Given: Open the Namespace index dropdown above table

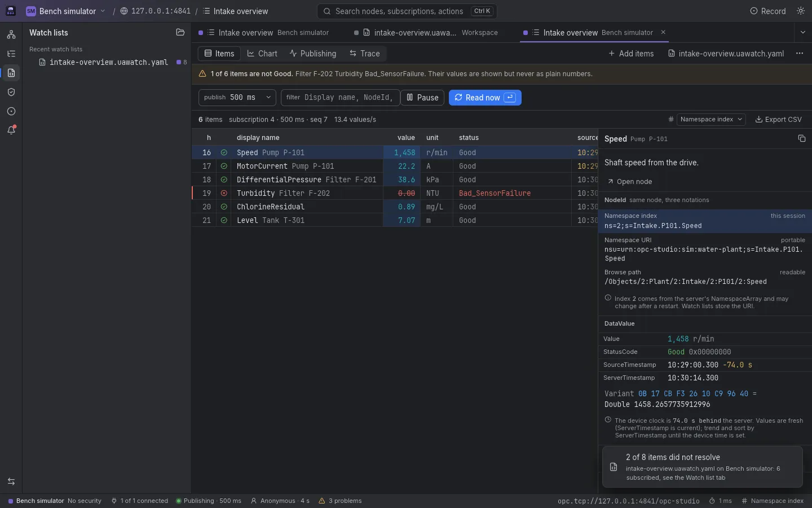Looking at the screenshot, I should 711,120.
